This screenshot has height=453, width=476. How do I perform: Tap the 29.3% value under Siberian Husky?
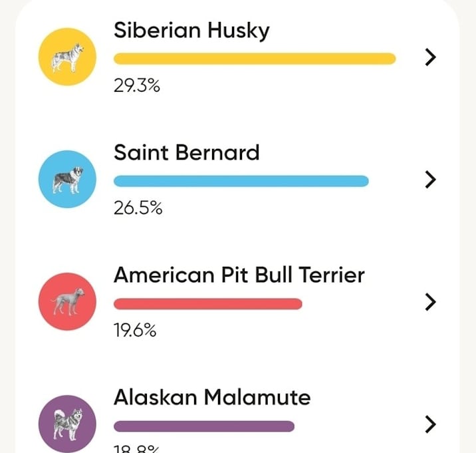tap(136, 86)
